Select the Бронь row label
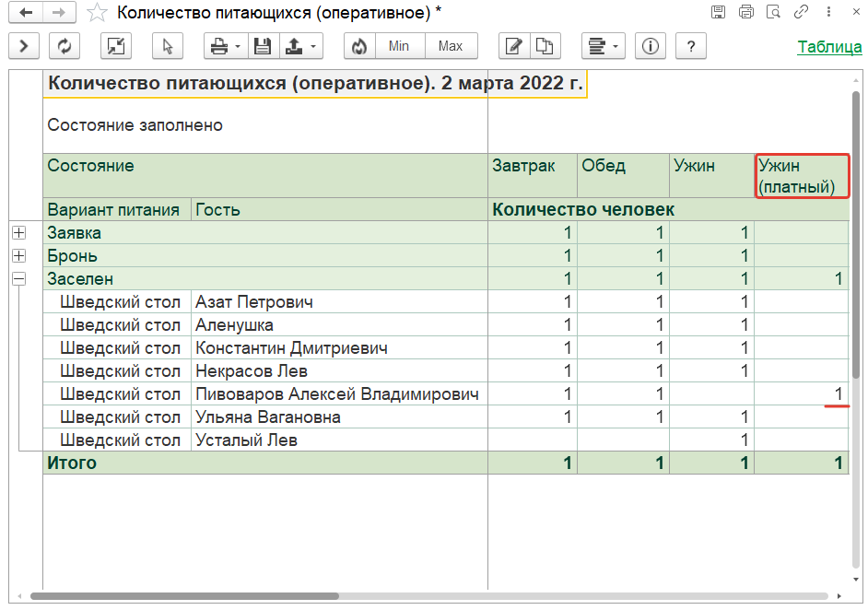 (72, 256)
